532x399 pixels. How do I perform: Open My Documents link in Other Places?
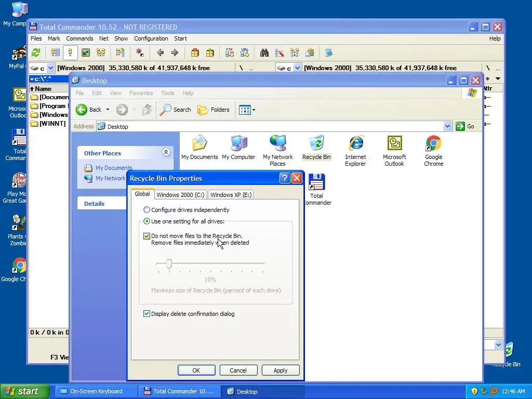(x=114, y=168)
